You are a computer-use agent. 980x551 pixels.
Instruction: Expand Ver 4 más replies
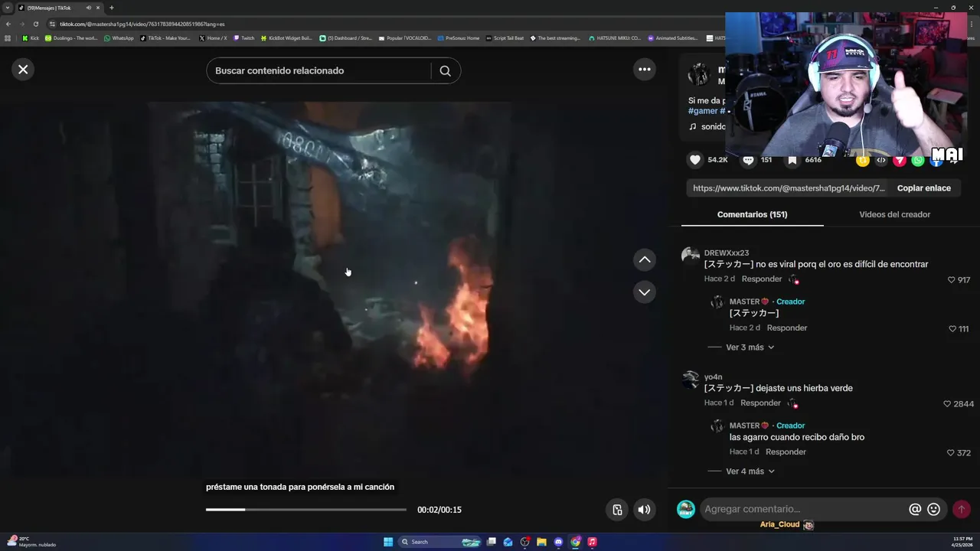click(x=750, y=471)
